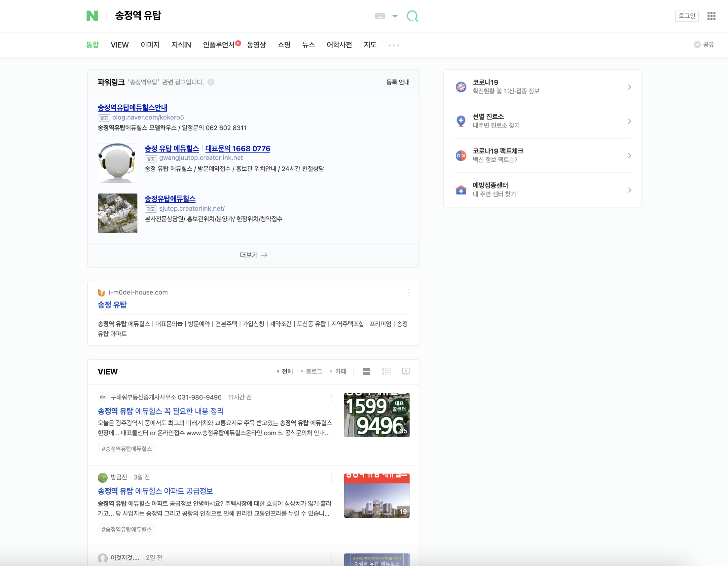This screenshot has width=728, height=566.
Task: Switch to the VIEW tab
Action: click(120, 45)
